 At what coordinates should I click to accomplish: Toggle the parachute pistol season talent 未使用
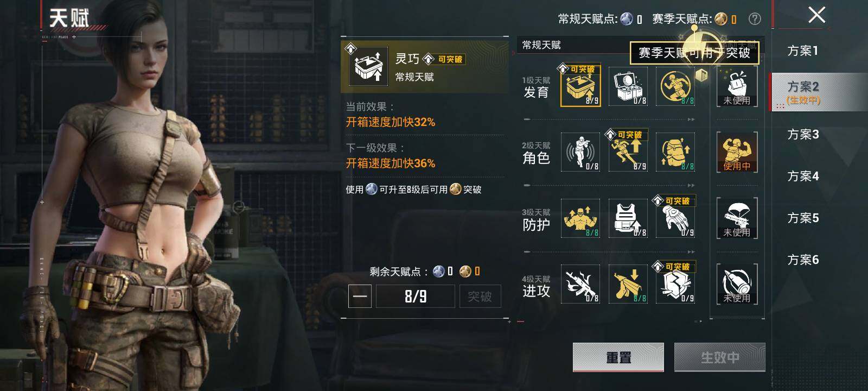click(737, 218)
